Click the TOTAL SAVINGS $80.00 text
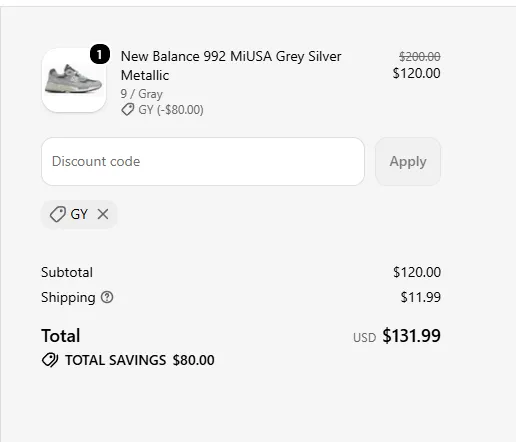This screenshot has width=516, height=442. [x=140, y=360]
